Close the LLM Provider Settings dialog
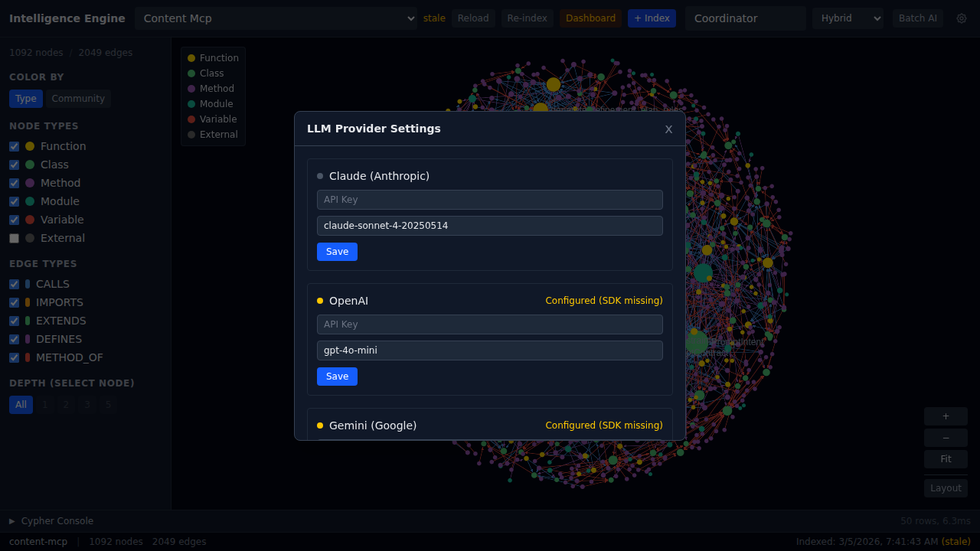 pyautogui.click(x=668, y=129)
